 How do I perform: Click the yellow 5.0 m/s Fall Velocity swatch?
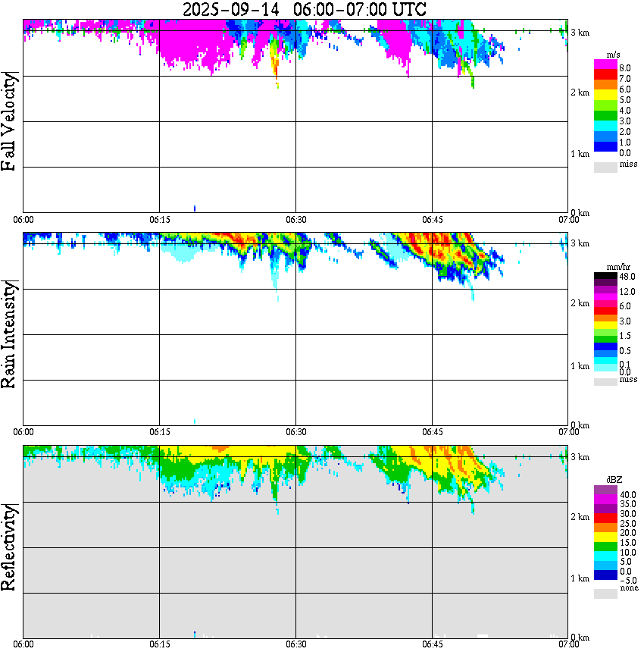605,95
